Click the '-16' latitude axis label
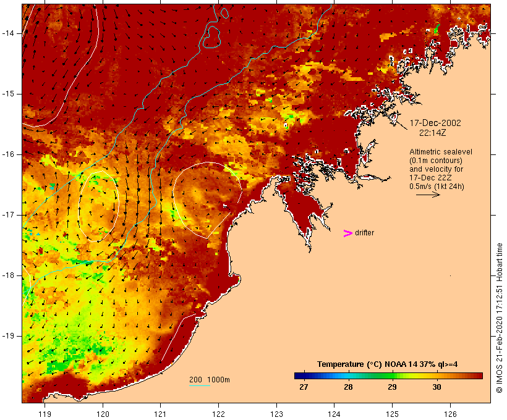Image resolution: width=507 pixels, height=420 pixels. 8,154
